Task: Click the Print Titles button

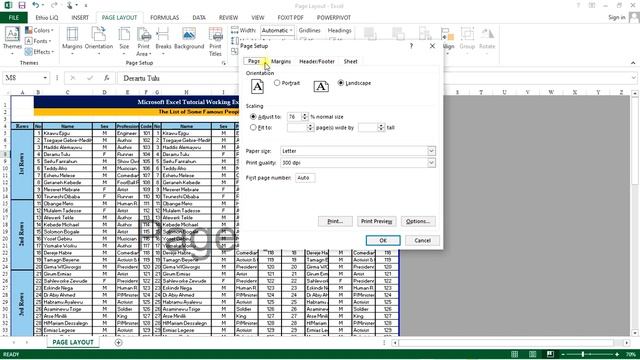Action: pyautogui.click(x=215, y=41)
